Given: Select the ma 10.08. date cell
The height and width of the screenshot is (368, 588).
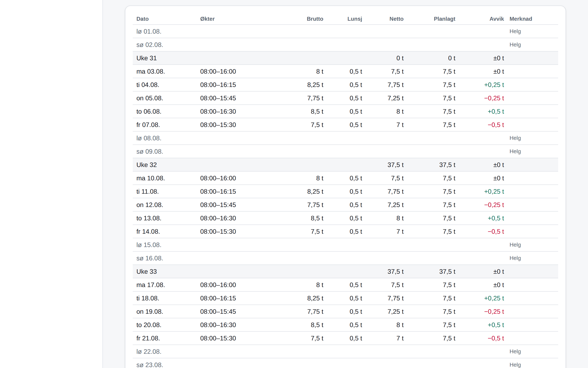Looking at the screenshot, I should click(151, 178).
